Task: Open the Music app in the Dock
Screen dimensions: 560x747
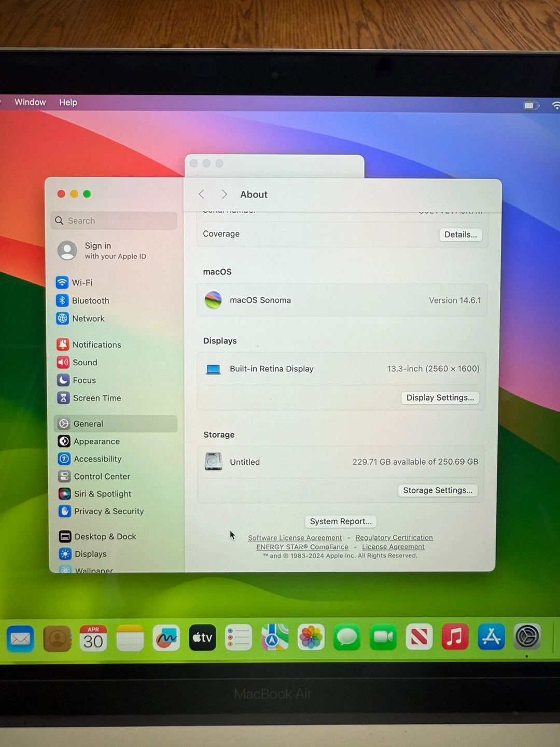Action: [455, 637]
